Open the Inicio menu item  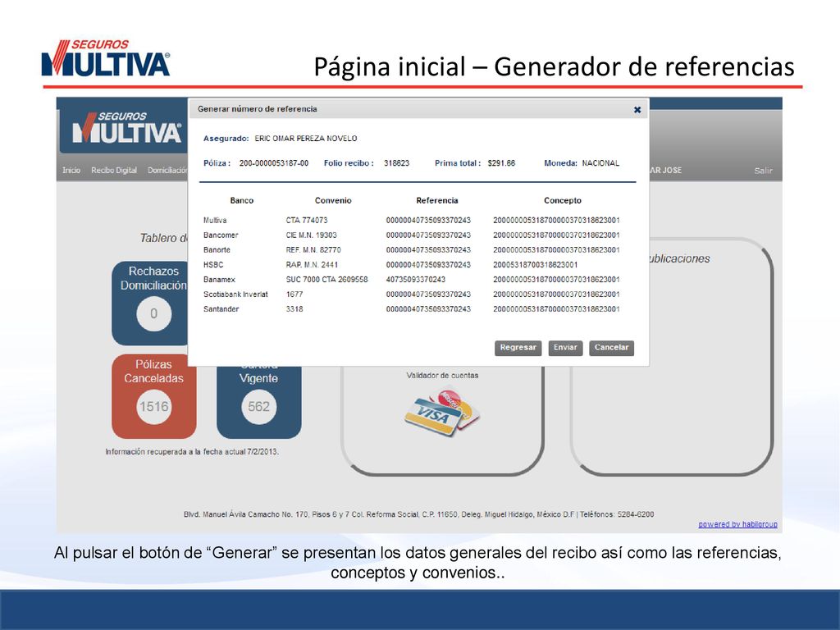[71, 171]
